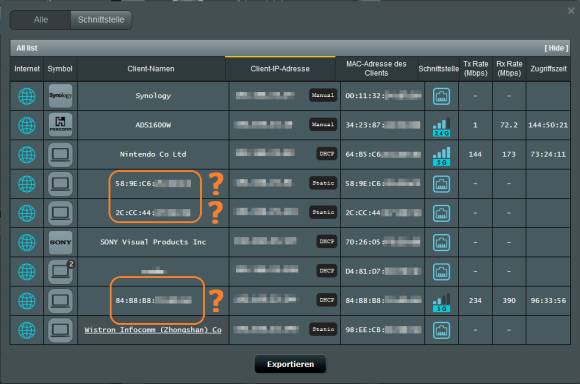This screenshot has width=580, height=384.
Task: Open the Synology device symbol icon
Action: click(60, 96)
